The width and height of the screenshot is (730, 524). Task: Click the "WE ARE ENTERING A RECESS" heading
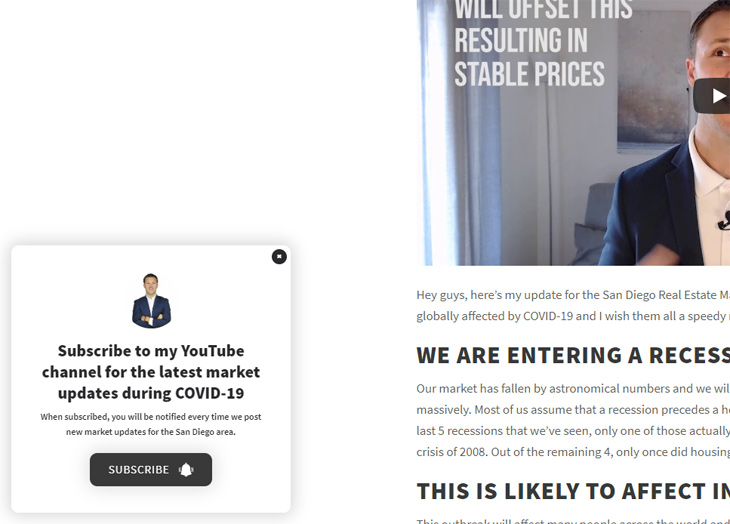[573, 356]
